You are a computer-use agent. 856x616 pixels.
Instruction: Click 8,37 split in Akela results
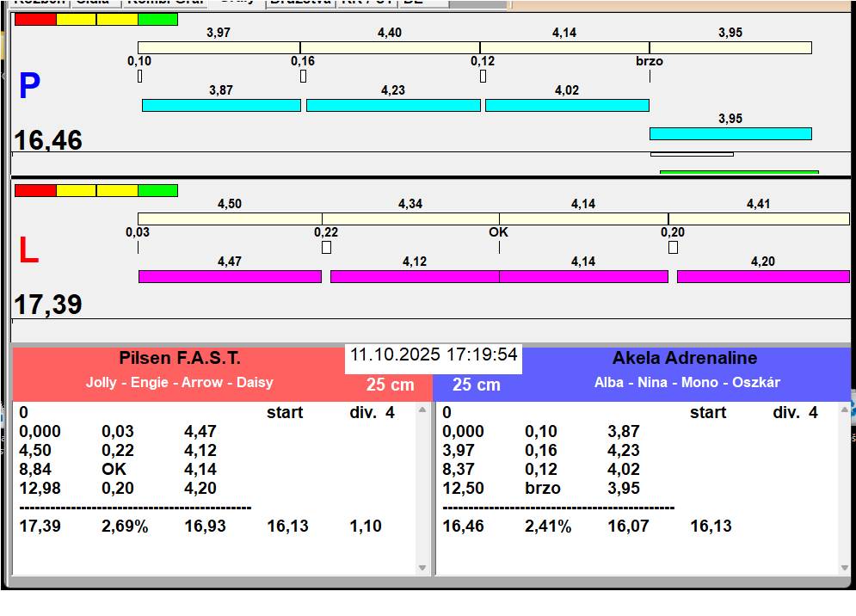tap(459, 469)
